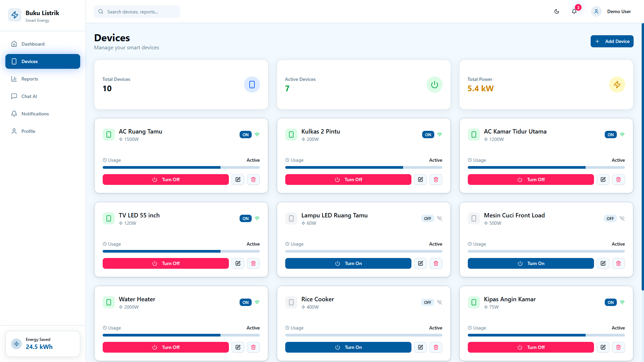Edit the Mesin Cuci Front Load device

pos(603,263)
